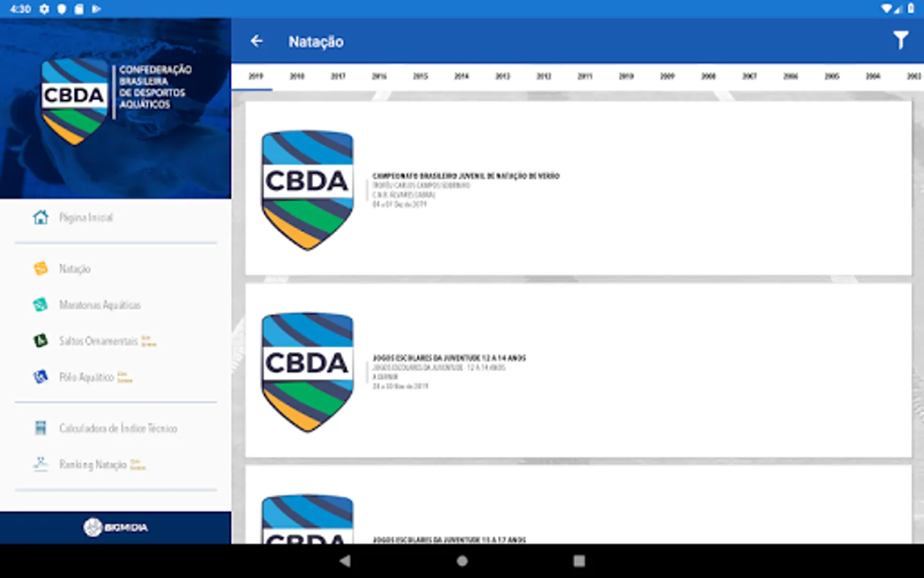Screen dimensions: 924x578
Task: Tap the orange Natação sidebar icon
Action: click(40, 268)
